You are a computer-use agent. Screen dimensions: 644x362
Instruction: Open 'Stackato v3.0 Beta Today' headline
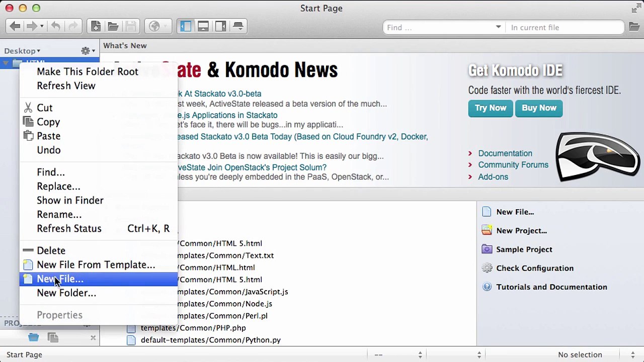click(303, 137)
